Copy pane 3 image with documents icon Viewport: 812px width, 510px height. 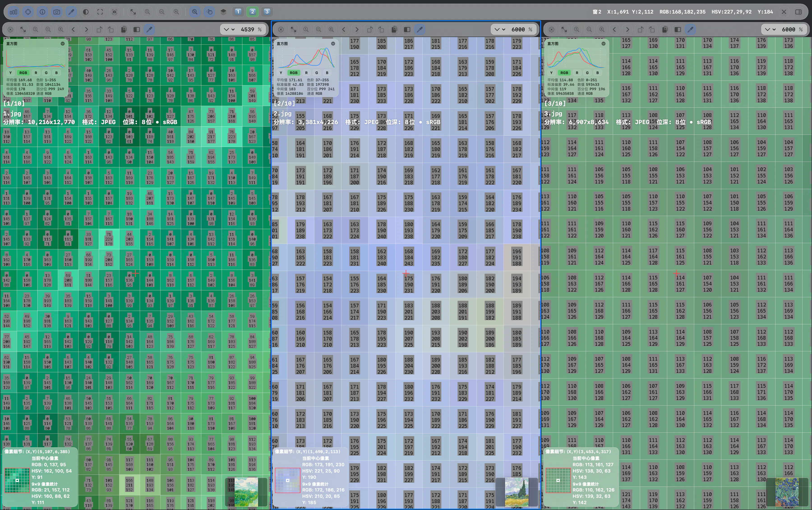coord(665,29)
